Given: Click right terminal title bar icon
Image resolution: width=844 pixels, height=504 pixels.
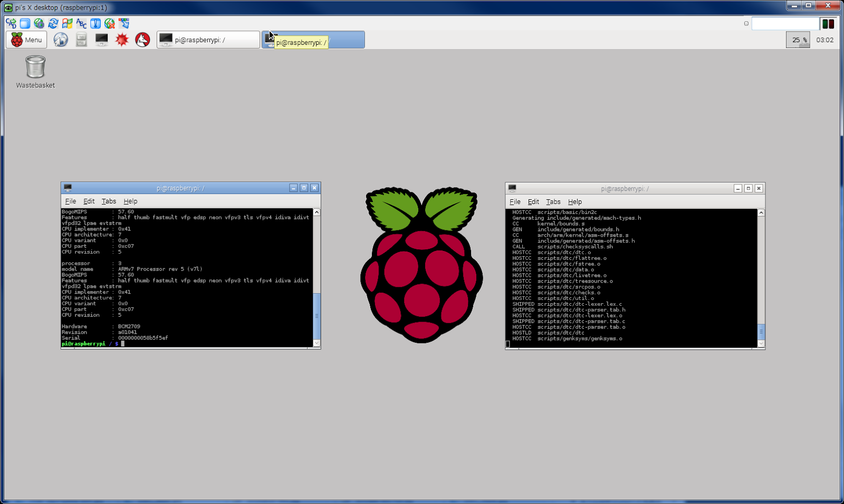Looking at the screenshot, I should tap(512, 188).
